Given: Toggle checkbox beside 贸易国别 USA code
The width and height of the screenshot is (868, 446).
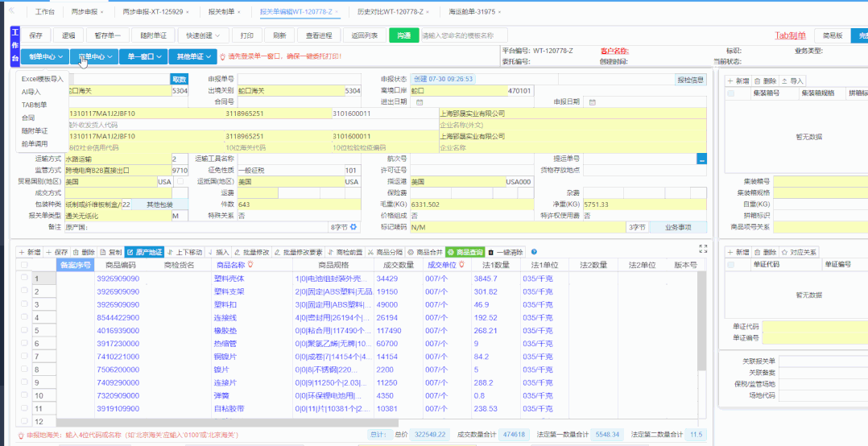Looking at the screenshot, I should coord(180,181).
